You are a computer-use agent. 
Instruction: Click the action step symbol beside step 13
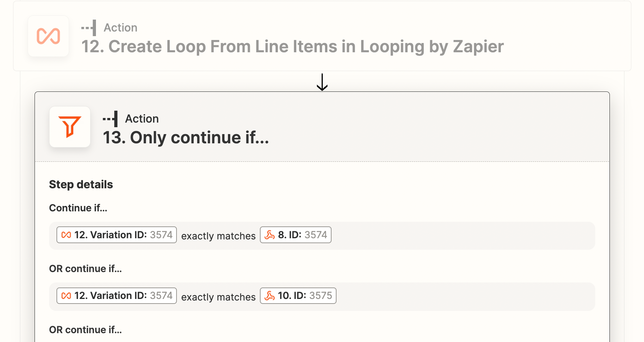pyautogui.click(x=110, y=119)
